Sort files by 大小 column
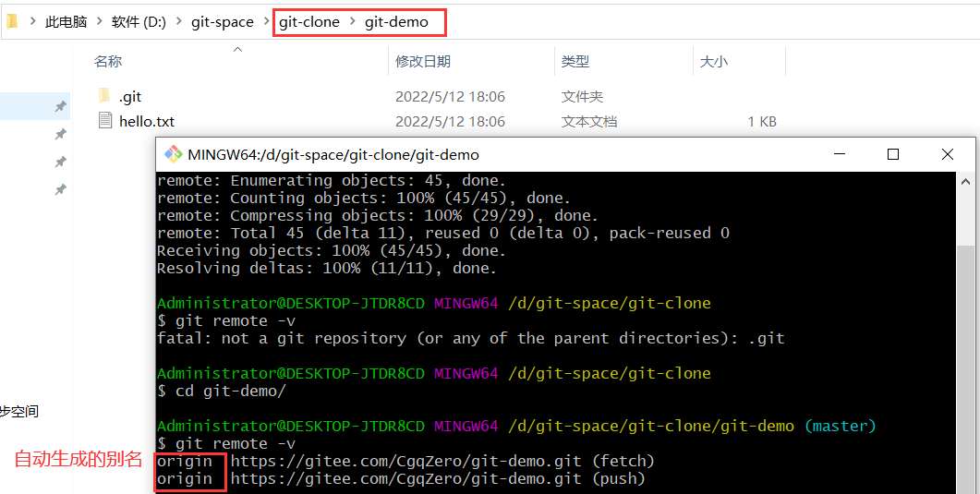 pos(714,61)
